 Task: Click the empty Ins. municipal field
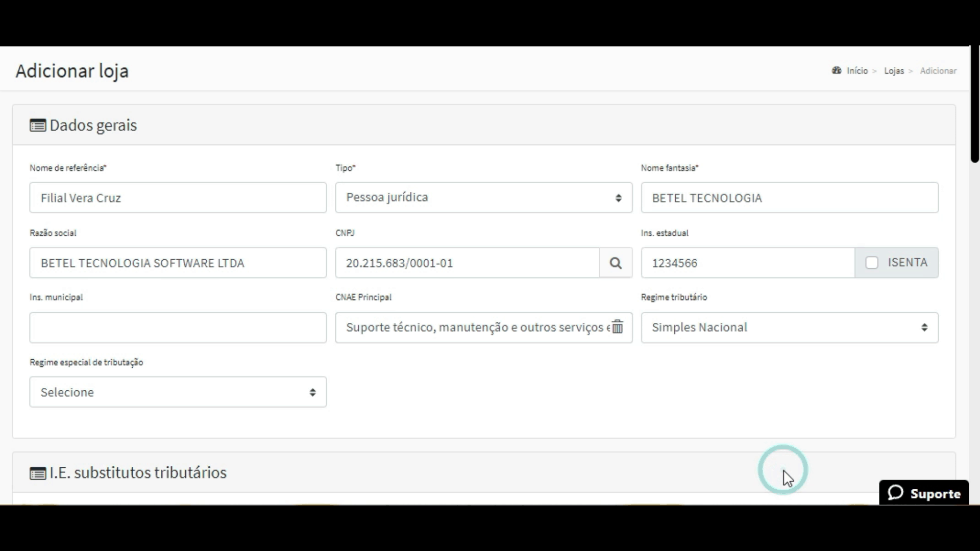(178, 328)
